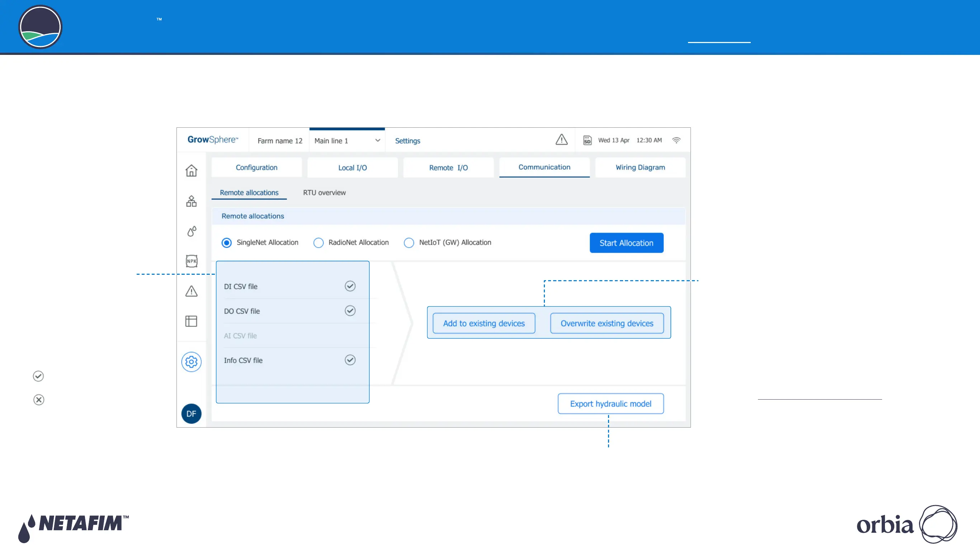
Task: Click the Info CSV file checkmark
Action: (x=350, y=360)
